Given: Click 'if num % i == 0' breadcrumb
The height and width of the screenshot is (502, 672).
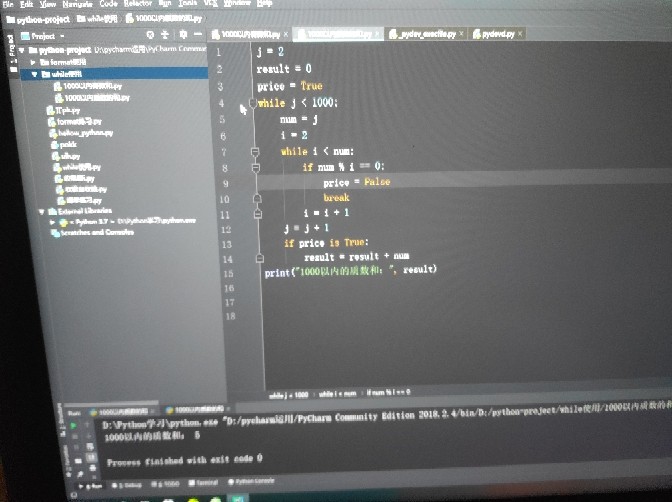Looking at the screenshot, I should tap(388, 392).
